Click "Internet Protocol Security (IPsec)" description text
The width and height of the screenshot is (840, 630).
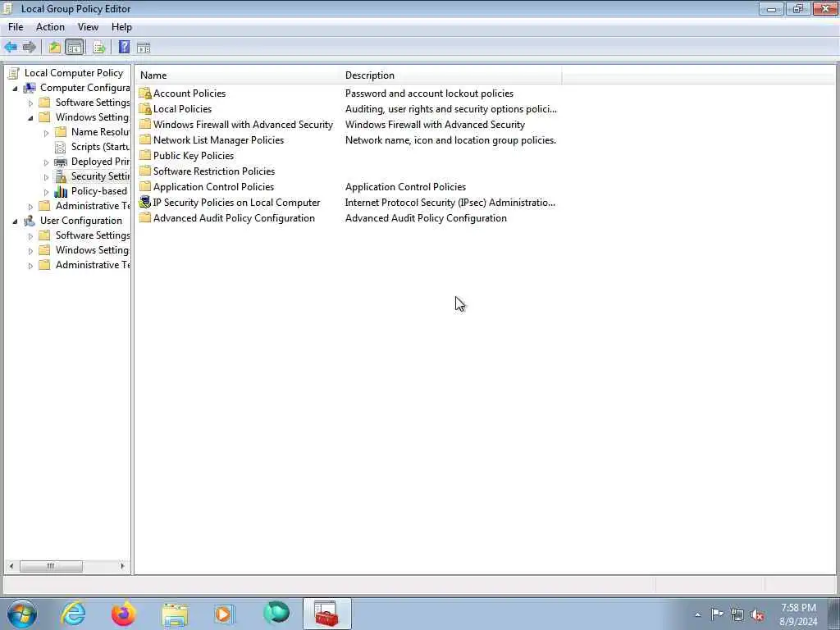pyautogui.click(x=450, y=202)
